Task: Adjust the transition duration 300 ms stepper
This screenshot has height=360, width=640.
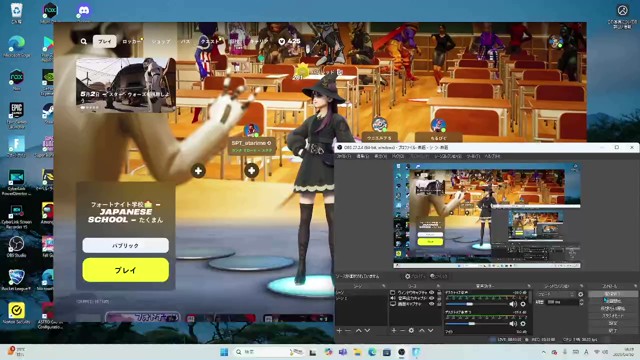Action: tap(581, 302)
